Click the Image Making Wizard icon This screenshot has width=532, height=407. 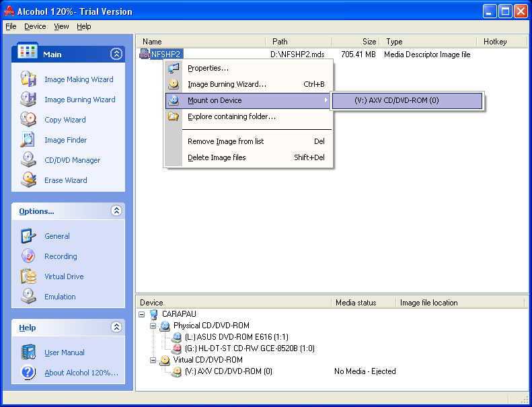click(x=28, y=79)
